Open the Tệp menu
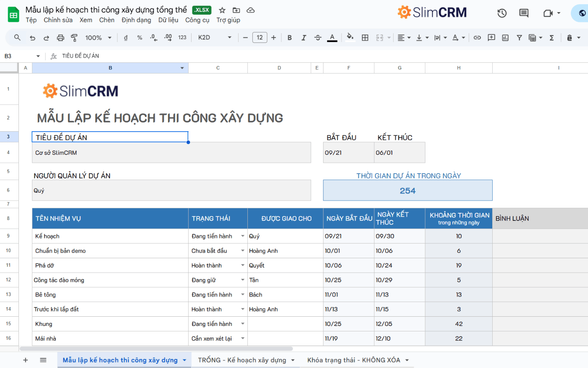 (x=31, y=20)
